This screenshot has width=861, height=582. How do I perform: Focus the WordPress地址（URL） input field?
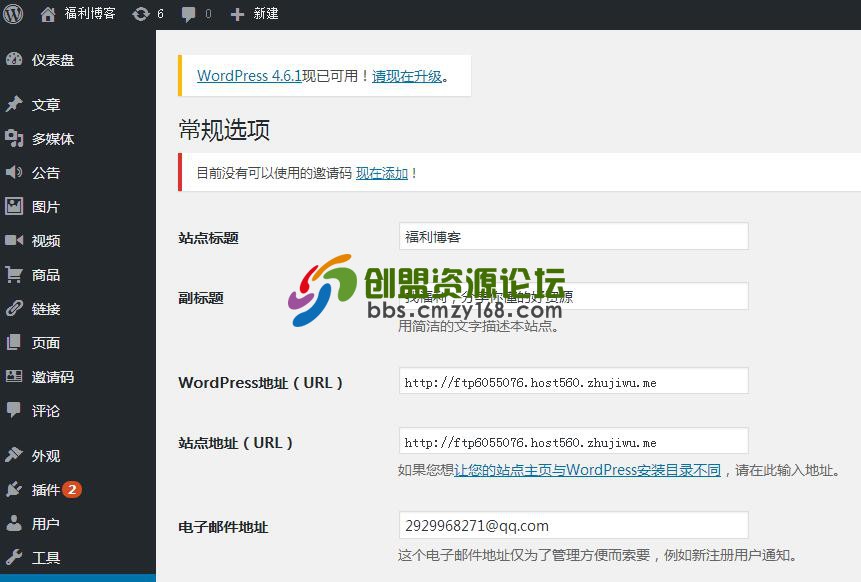[x=573, y=381]
